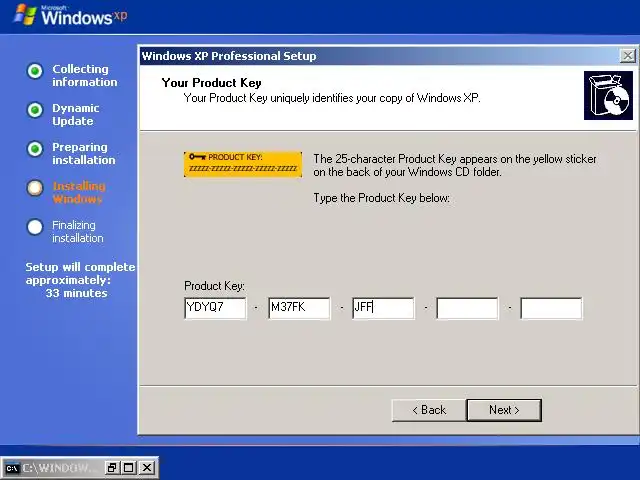The height and width of the screenshot is (480, 640).
Task: Close the Windows XP Professional Setup dialog
Action: tap(628, 56)
